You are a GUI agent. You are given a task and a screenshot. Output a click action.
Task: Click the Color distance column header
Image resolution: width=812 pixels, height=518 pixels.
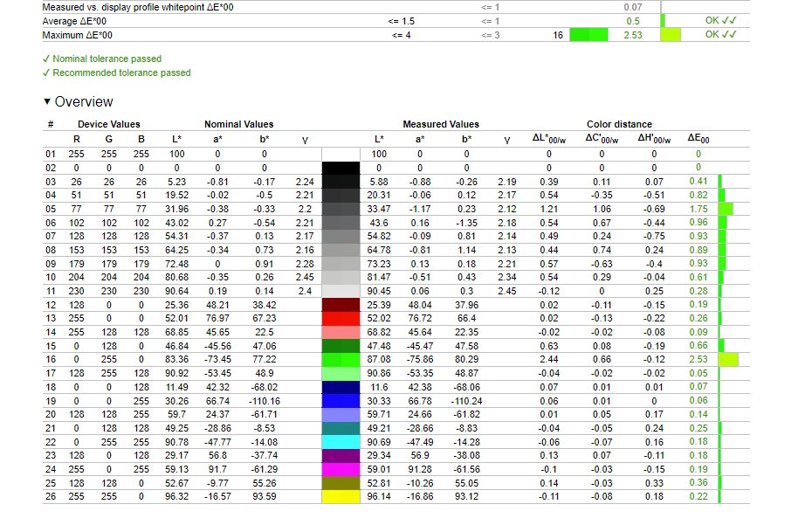(x=619, y=124)
